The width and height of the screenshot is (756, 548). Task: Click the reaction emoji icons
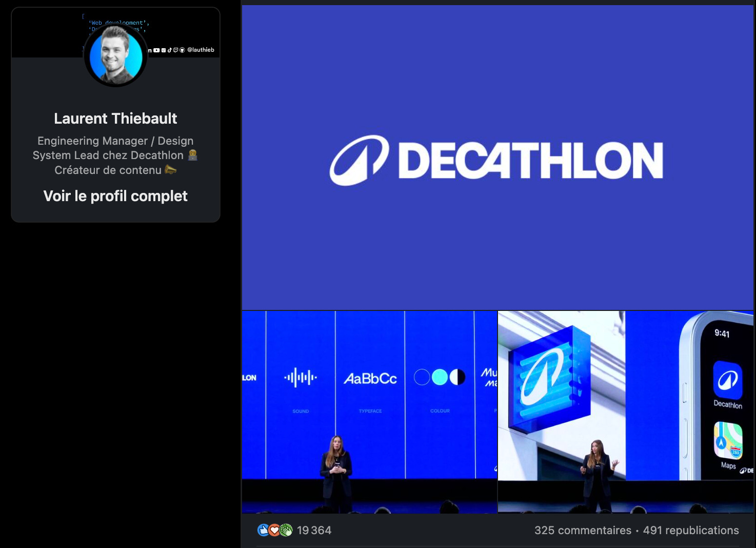275,530
